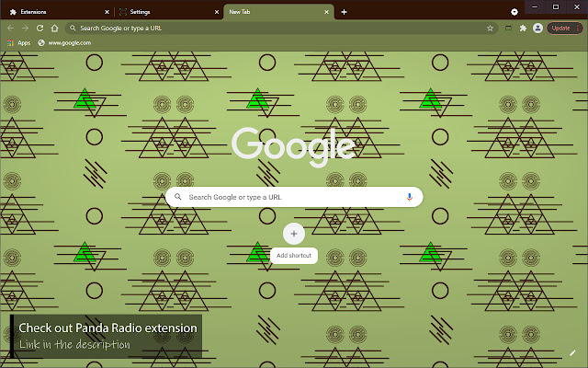
Task: Focus the address bar URL field
Action: tap(281, 29)
